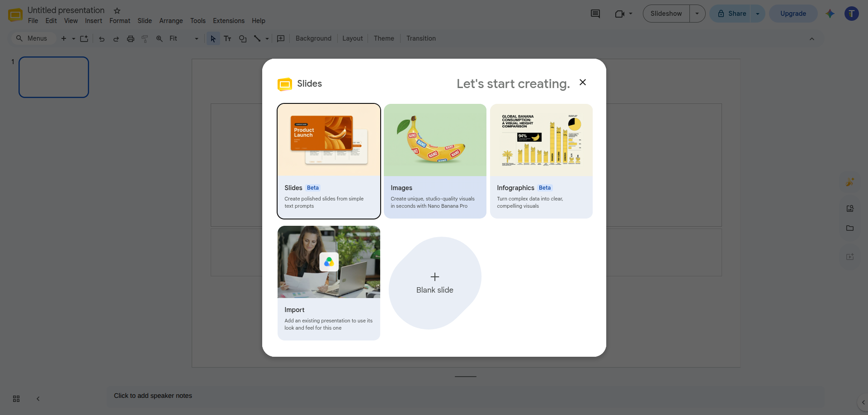Open the Arrange menu
This screenshot has height=415, width=868.
pos(171,21)
